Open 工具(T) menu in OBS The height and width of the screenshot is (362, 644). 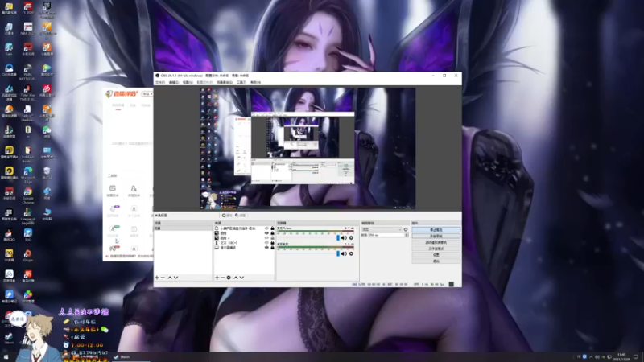[x=242, y=83]
